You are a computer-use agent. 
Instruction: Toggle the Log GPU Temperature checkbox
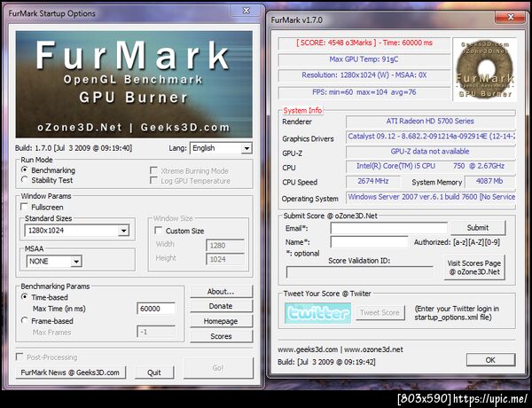153,180
